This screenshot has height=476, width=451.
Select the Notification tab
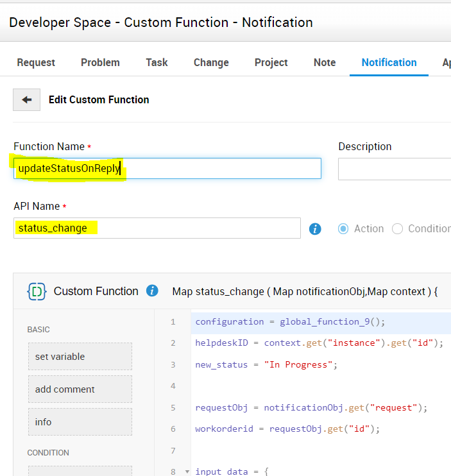[x=389, y=62]
